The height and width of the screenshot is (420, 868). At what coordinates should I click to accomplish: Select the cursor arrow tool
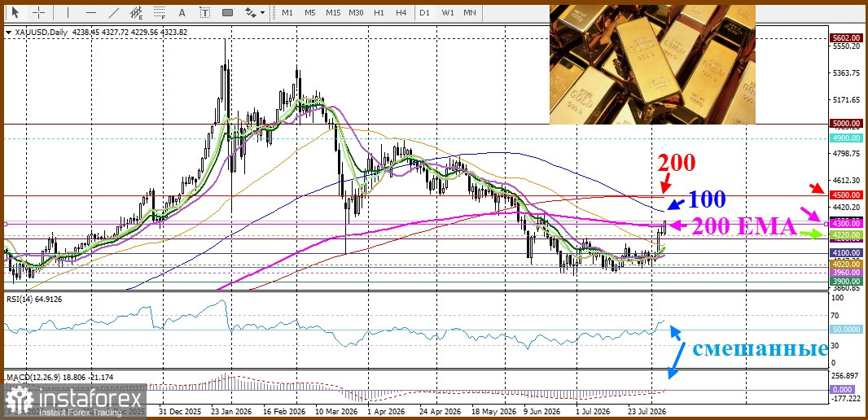coord(15,12)
